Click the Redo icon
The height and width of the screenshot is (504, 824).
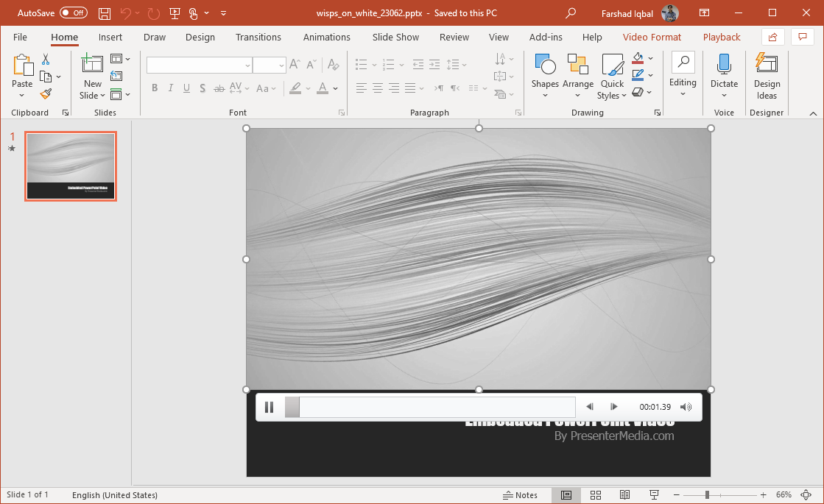click(x=153, y=13)
